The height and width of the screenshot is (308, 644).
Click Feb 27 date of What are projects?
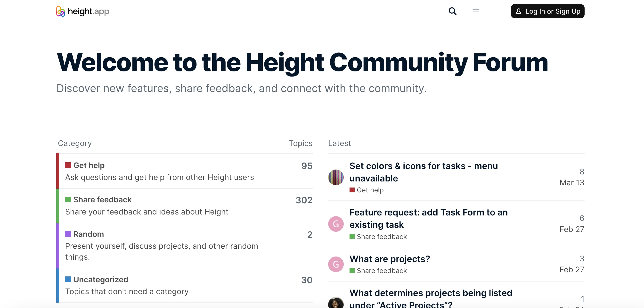572,269
